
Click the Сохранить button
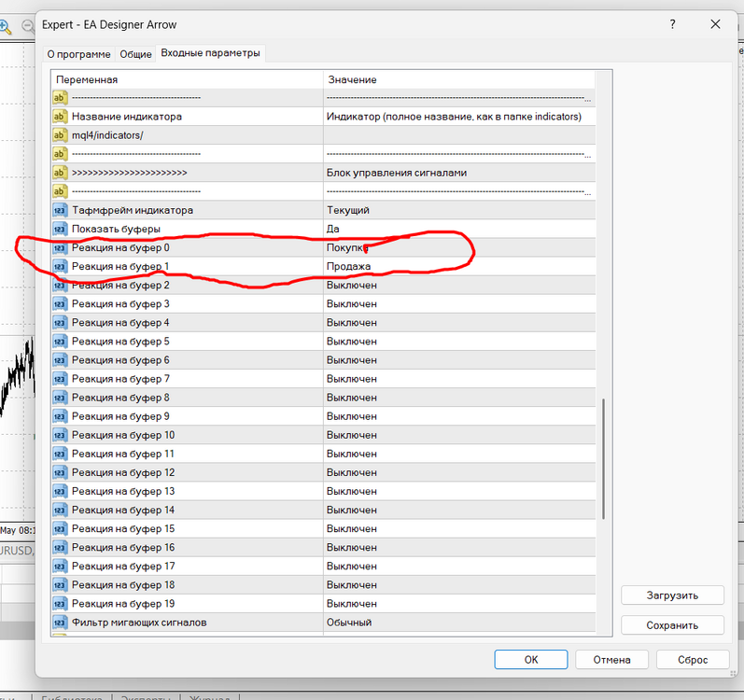[x=672, y=625]
